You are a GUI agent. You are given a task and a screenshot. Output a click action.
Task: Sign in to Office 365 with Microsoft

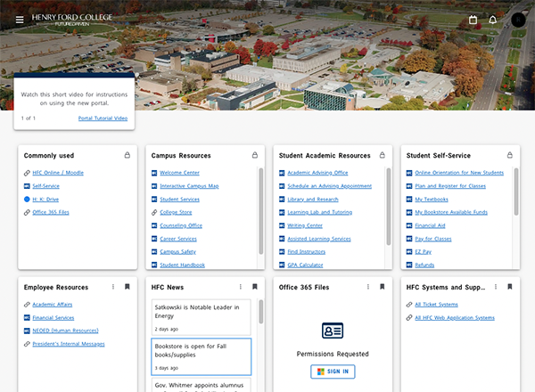click(333, 372)
